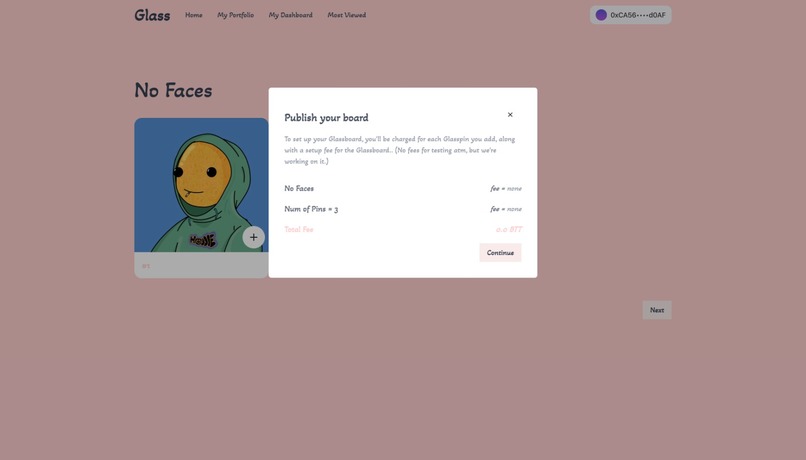
Task: Open My Portfolio page
Action: pyautogui.click(x=235, y=15)
